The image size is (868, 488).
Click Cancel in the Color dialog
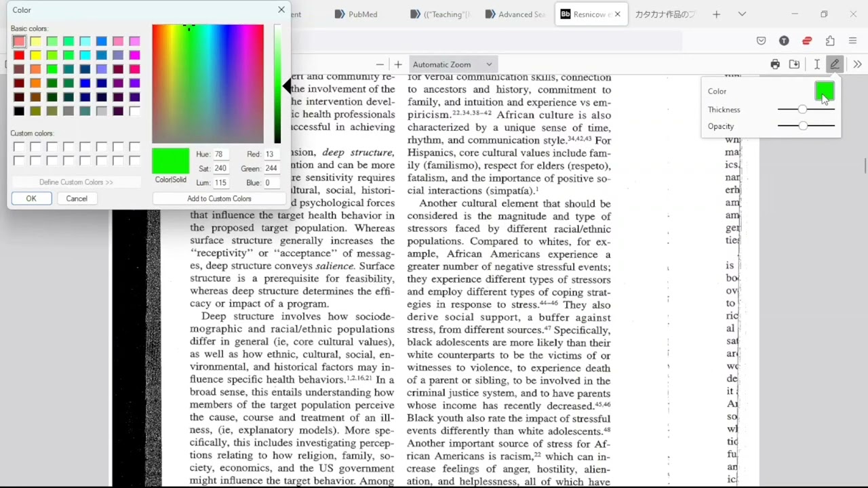[77, 199]
